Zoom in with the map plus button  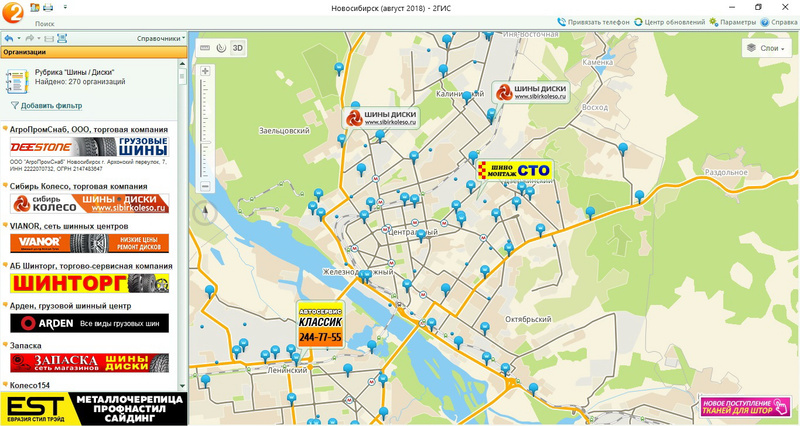click(x=205, y=71)
